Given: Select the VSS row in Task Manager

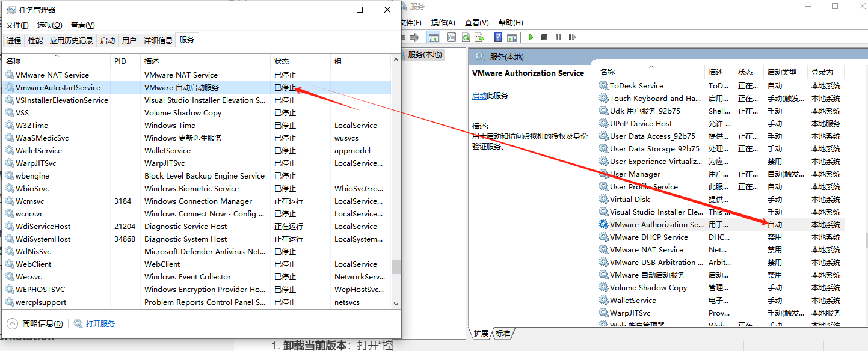Looking at the screenshot, I should coord(197,113).
